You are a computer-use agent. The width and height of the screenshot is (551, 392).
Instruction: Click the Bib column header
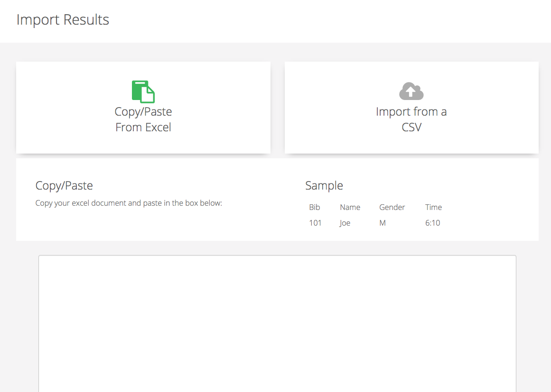[315, 207]
